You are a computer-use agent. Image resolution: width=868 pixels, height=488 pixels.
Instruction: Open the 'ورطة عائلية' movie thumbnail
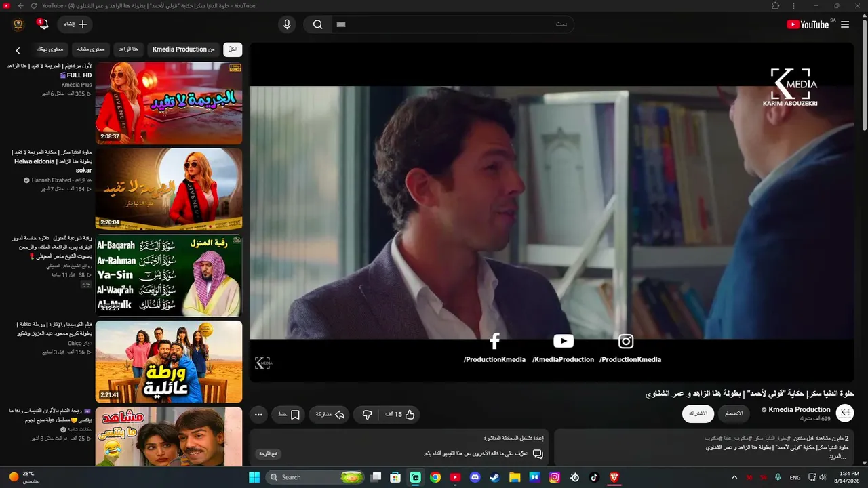(x=169, y=361)
